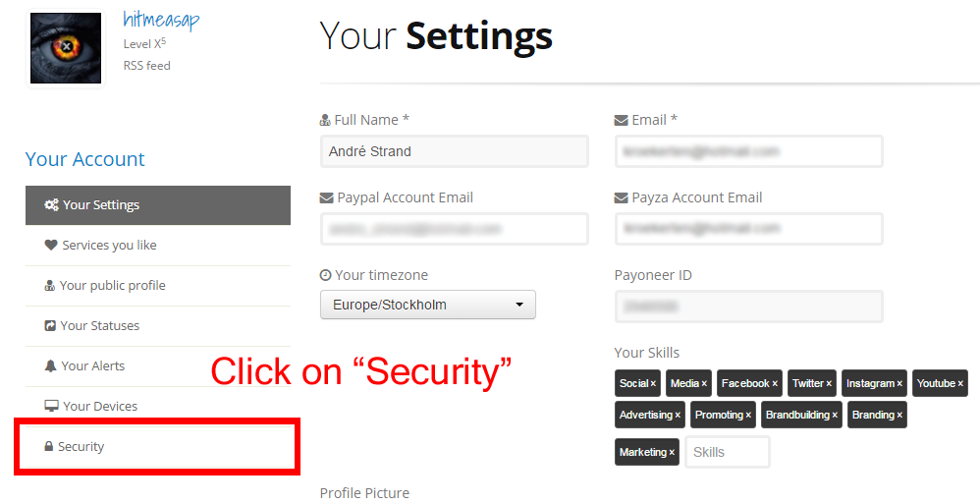The width and height of the screenshot is (980, 504).
Task: Focus the Full Name input field
Action: (454, 151)
